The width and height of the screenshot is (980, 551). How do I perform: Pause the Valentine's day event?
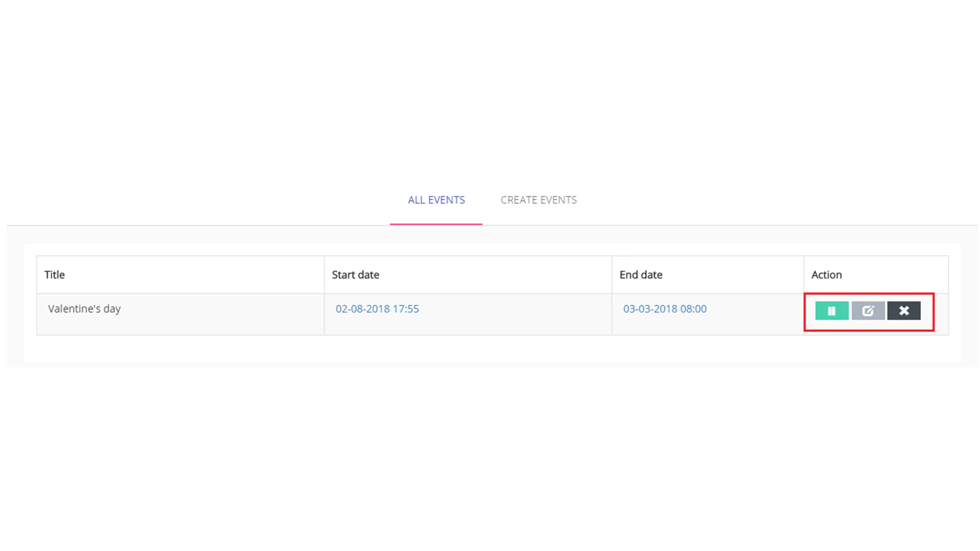(831, 310)
